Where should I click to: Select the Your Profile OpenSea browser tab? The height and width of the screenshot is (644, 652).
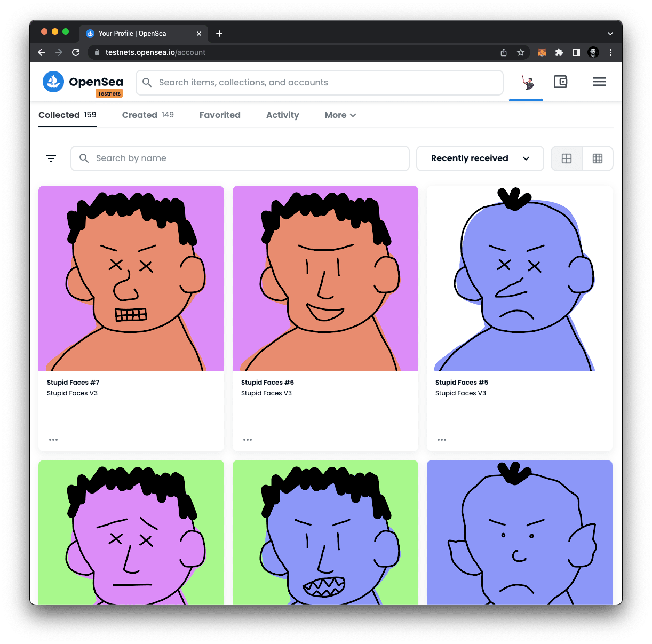click(143, 34)
